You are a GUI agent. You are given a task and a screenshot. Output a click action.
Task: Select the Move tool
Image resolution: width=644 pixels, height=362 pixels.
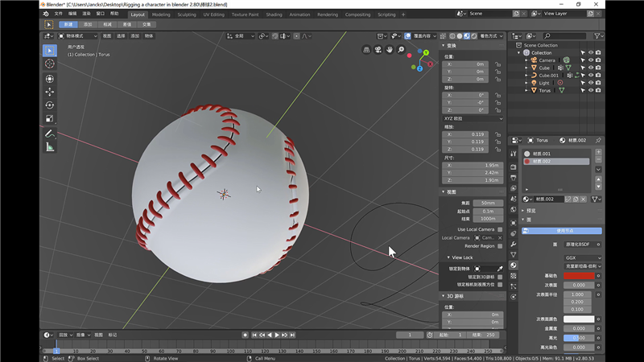point(50,92)
